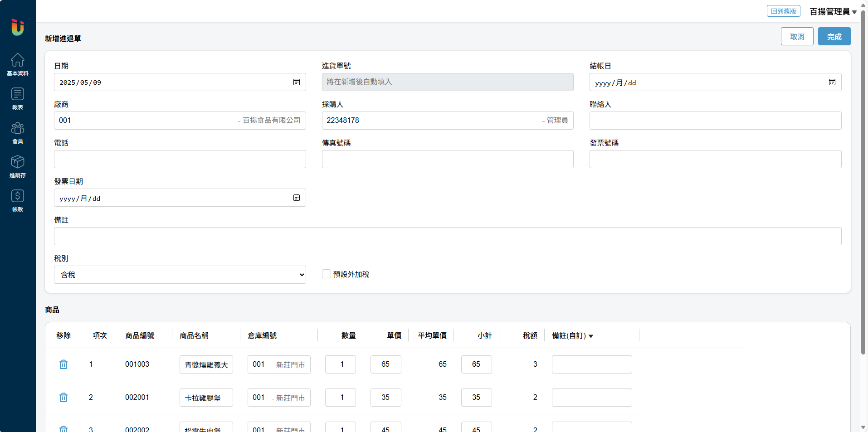Image resolution: width=868 pixels, height=432 pixels.
Task: Open calendar picker for 發票日期 field
Action: [x=297, y=198]
